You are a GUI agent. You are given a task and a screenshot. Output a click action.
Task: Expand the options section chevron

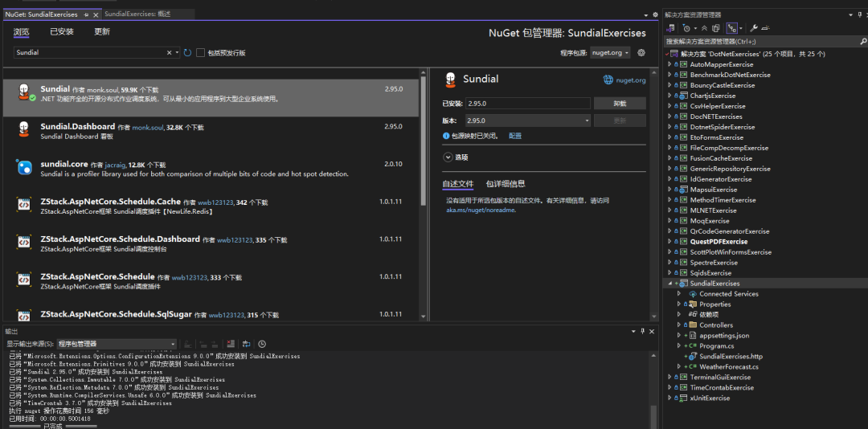click(448, 157)
